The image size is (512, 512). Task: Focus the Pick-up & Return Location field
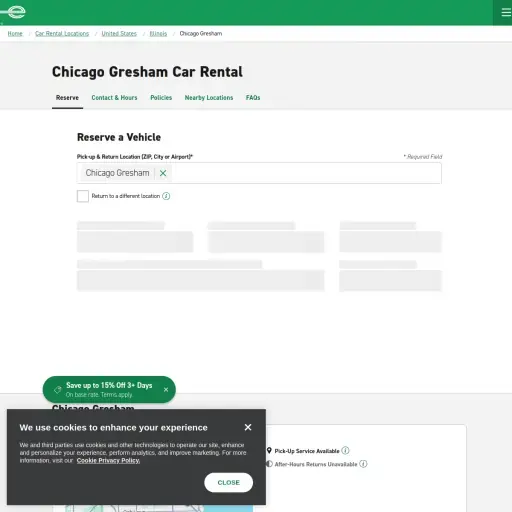[x=259, y=173]
